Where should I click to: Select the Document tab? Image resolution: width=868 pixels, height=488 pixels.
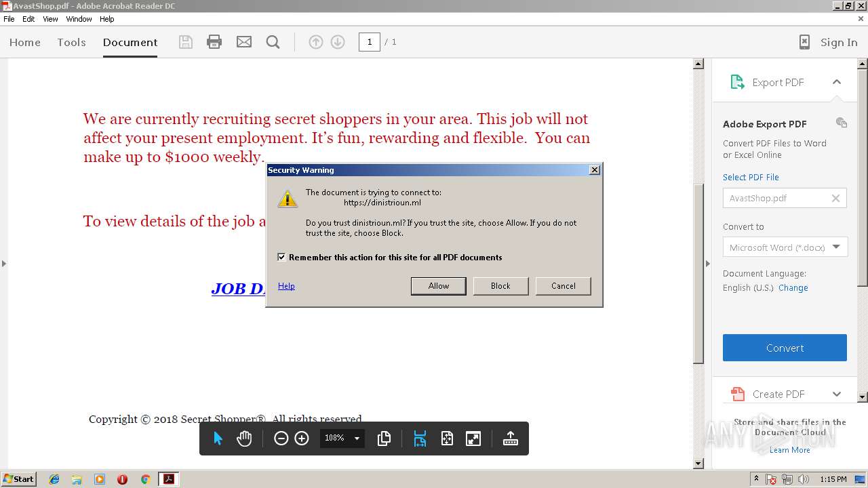pyautogui.click(x=130, y=42)
